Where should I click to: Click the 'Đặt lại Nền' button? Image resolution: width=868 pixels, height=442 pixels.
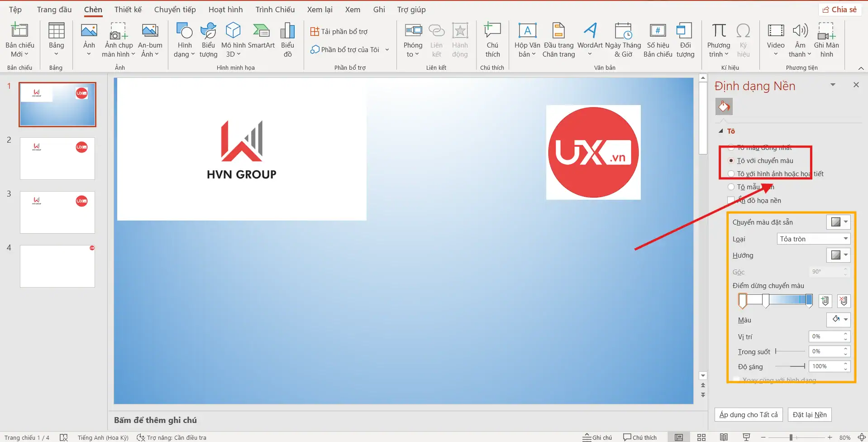pyautogui.click(x=810, y=415)
